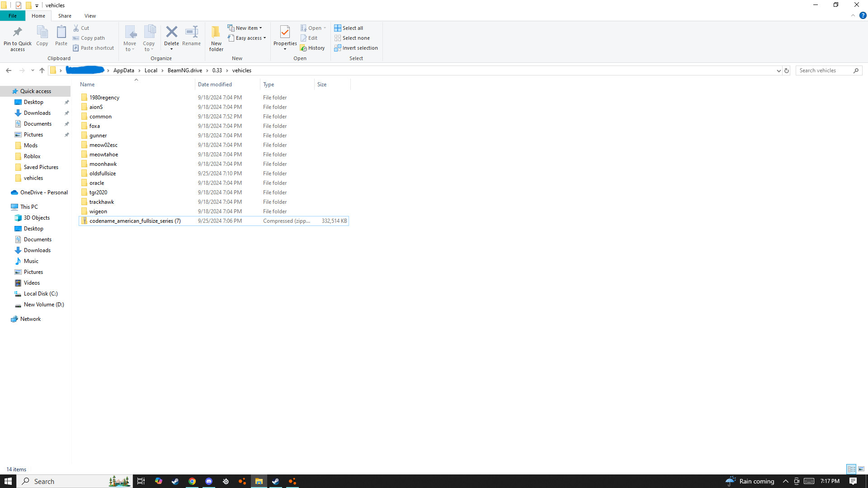Refresh the vehicles folder view
Viewport: 868px width, 488px height.
tap(787, 70)
